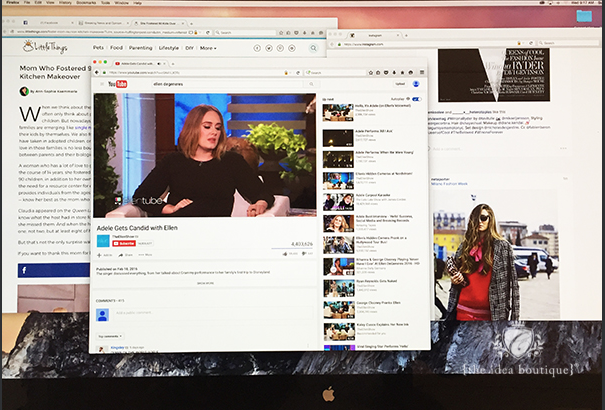Viewport: 605px width, 410px height.
Task: Open the 'George Clooney Pranks Ellen' suggested video
Action: click(x=372, y=310)
